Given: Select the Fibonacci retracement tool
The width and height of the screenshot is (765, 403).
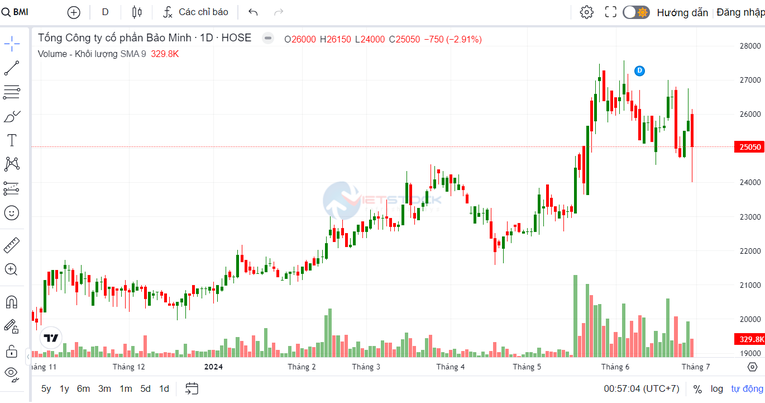Looking at the screenshot, I should pyautogui.click(x=12, y=92).
